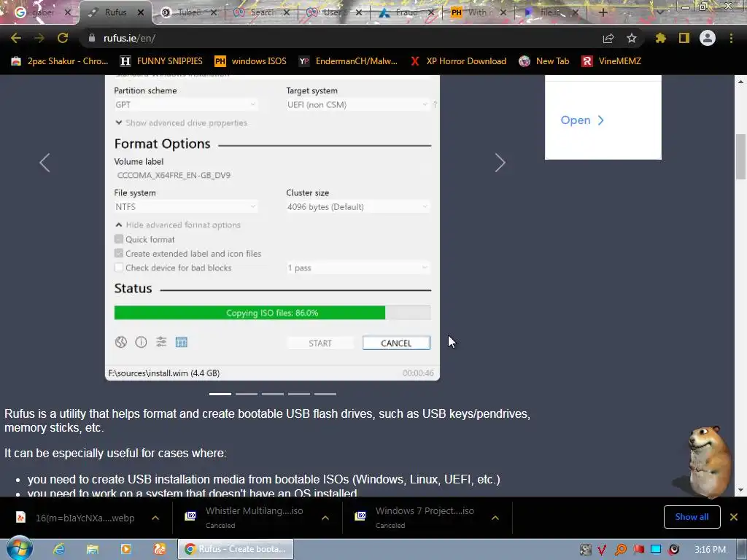Open the VineMEMZ bookmark
The width and height of the screenshot is (747, 560).
tap(611, 61)
